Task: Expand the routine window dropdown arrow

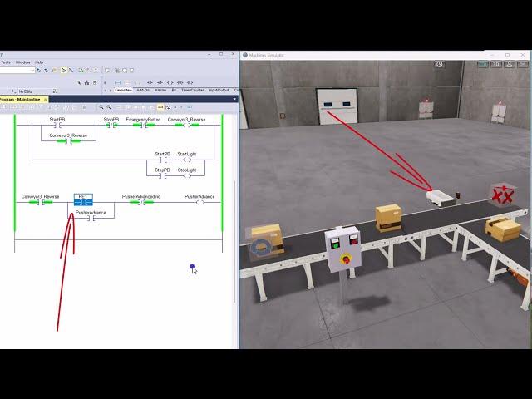Action: pyautogui.click(x=234, y=99)
